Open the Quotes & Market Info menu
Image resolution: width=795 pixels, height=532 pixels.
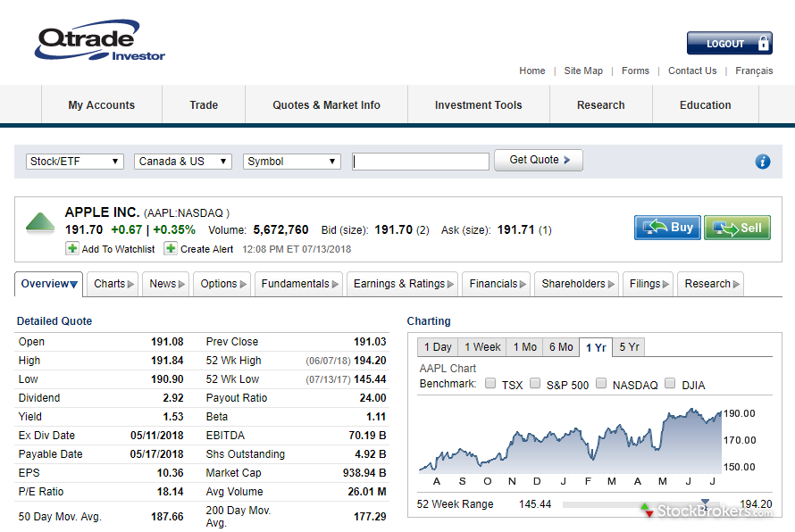tap(326, 105)
